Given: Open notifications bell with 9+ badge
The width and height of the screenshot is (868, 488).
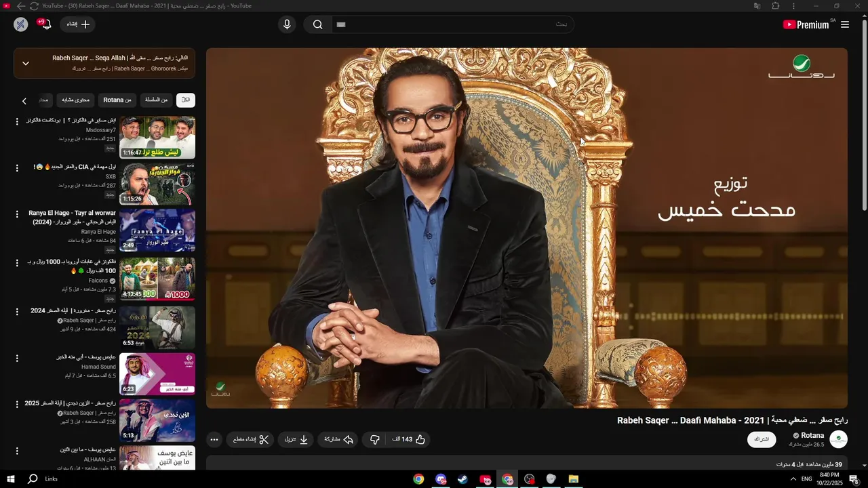Looking at the screenshot, I should pos(46,24).
